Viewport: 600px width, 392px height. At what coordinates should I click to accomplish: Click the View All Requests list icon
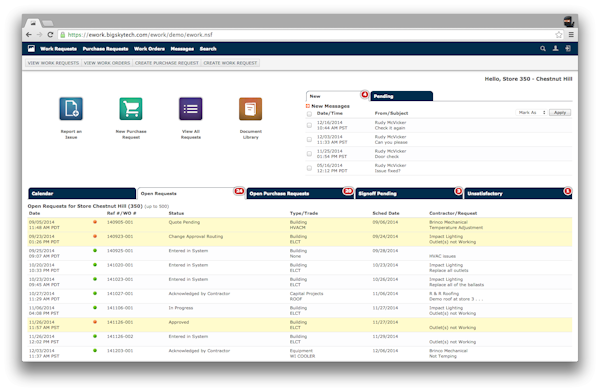[x=191, y=109]
